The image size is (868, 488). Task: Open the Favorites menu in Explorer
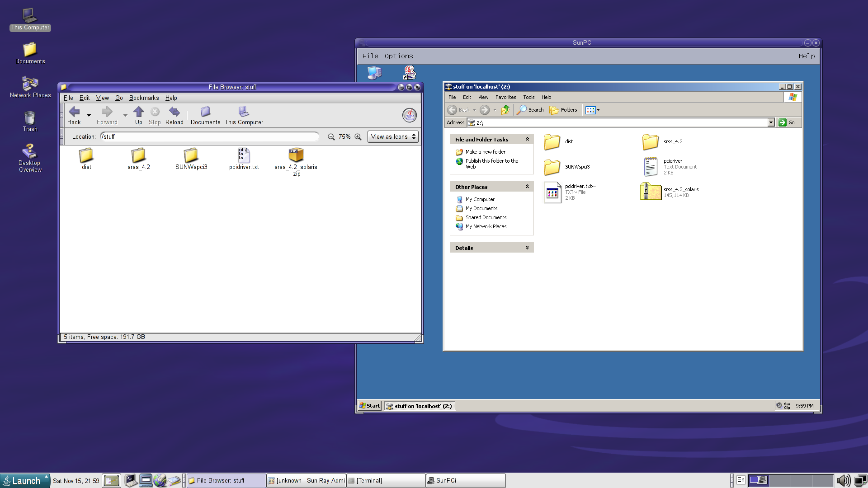click(x=505, y=97)
